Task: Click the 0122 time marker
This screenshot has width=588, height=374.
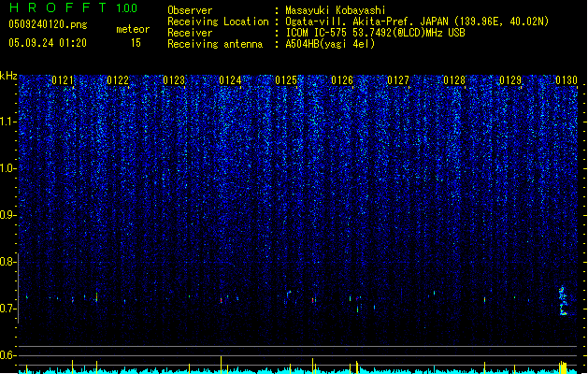Action: click(x=118, y=80)
